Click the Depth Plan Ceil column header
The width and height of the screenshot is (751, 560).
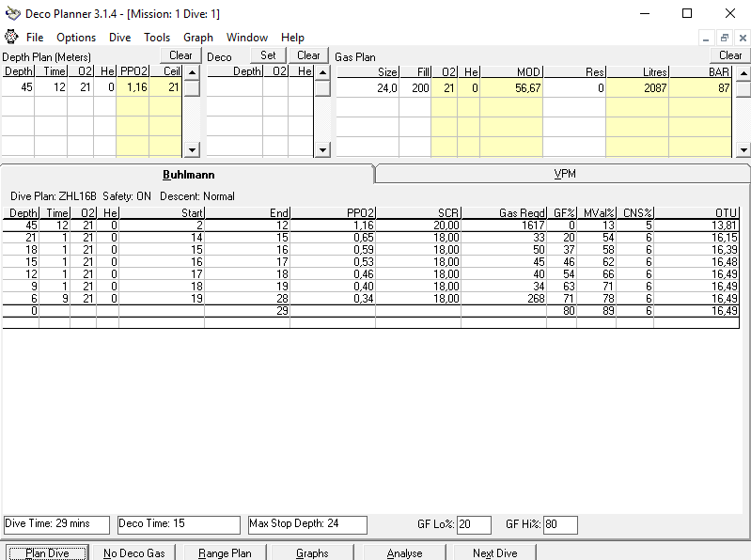coord(165,71)
